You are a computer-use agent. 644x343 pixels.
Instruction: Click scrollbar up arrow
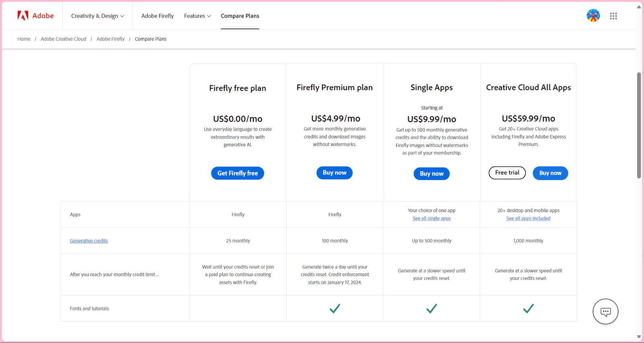(x=639, y=7)
